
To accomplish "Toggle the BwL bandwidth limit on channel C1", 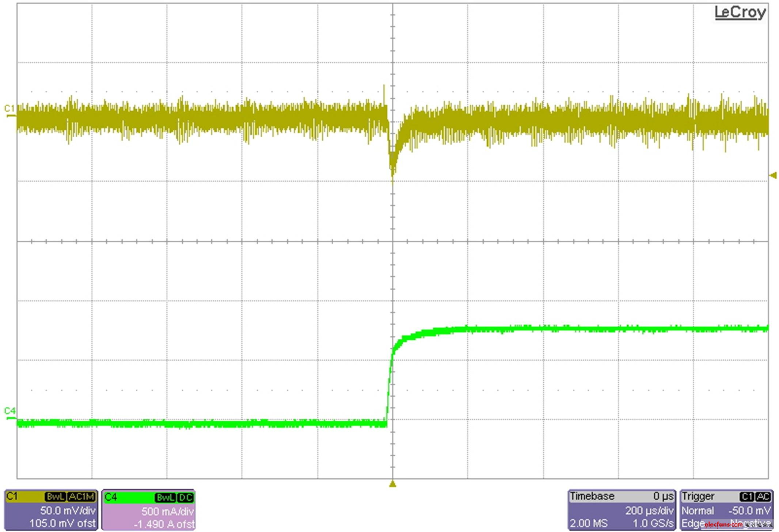I will (55, 495).
